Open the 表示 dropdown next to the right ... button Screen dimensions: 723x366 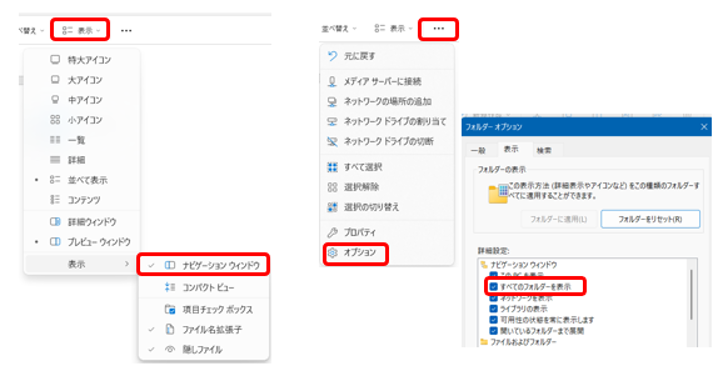(x=393, y=29)
